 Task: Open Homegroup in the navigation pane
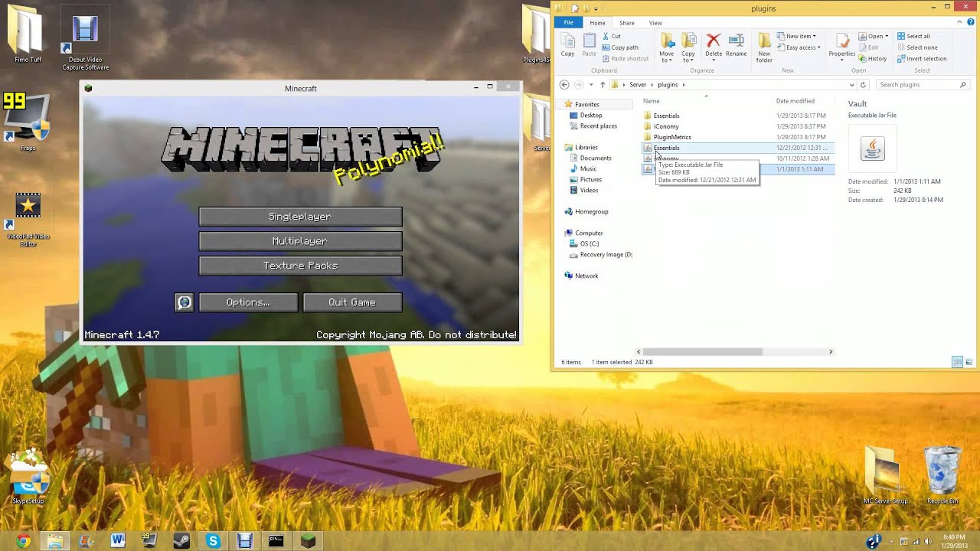[591, 211]
